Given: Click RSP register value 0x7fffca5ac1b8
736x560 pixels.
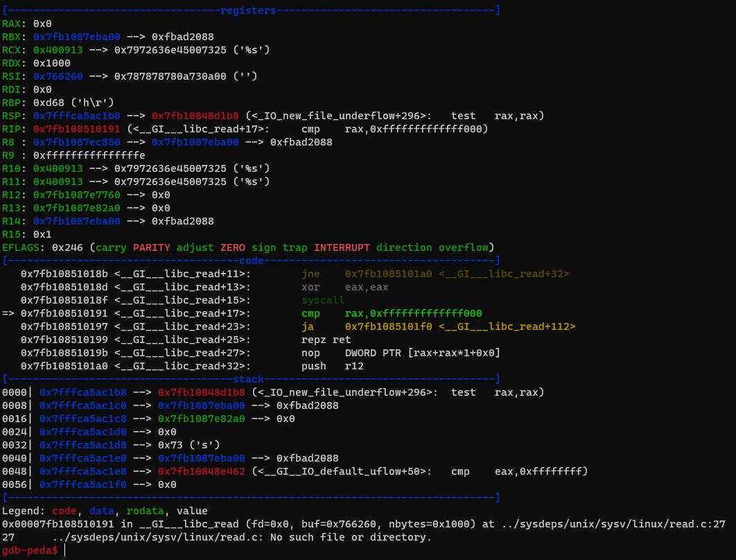Looking at the screenshot, I should [76, 116].
